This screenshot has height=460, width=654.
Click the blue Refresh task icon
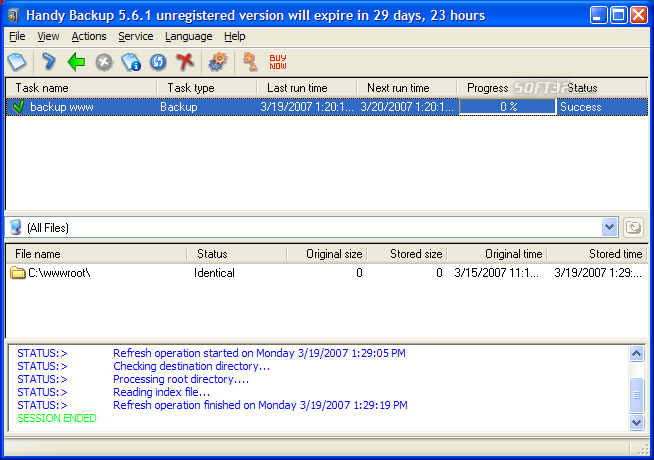(x=158, y=63)
